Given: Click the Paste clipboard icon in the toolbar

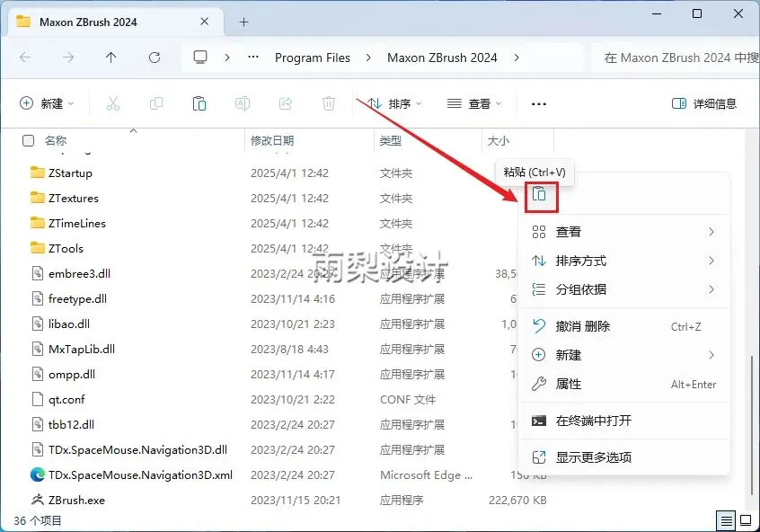Looking at the screenshot, I should click(199, 103).
